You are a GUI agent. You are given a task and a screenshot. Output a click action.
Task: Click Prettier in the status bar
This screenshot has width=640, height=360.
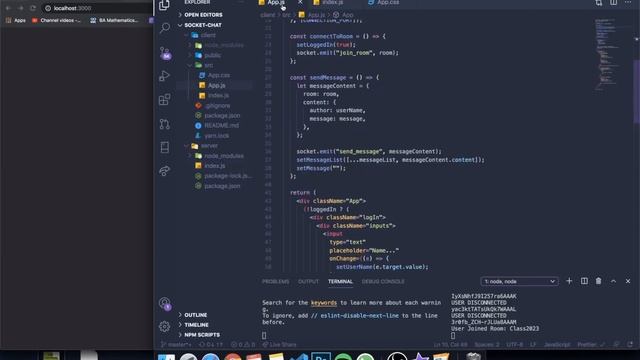click(591, 344)
